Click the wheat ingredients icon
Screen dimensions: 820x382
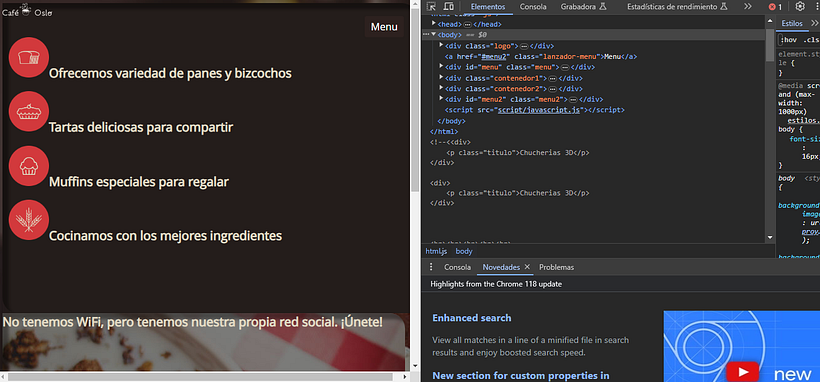tap(29, 220)
